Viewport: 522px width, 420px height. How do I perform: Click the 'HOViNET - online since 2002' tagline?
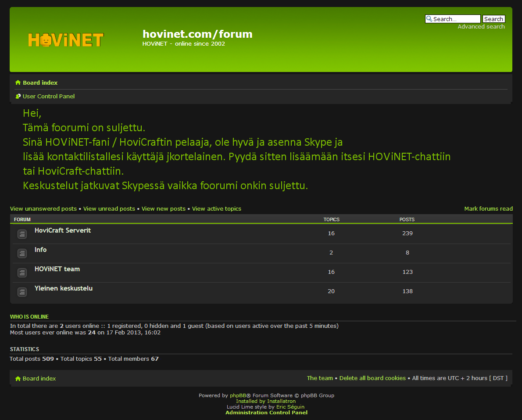click(x=184, y=43)
